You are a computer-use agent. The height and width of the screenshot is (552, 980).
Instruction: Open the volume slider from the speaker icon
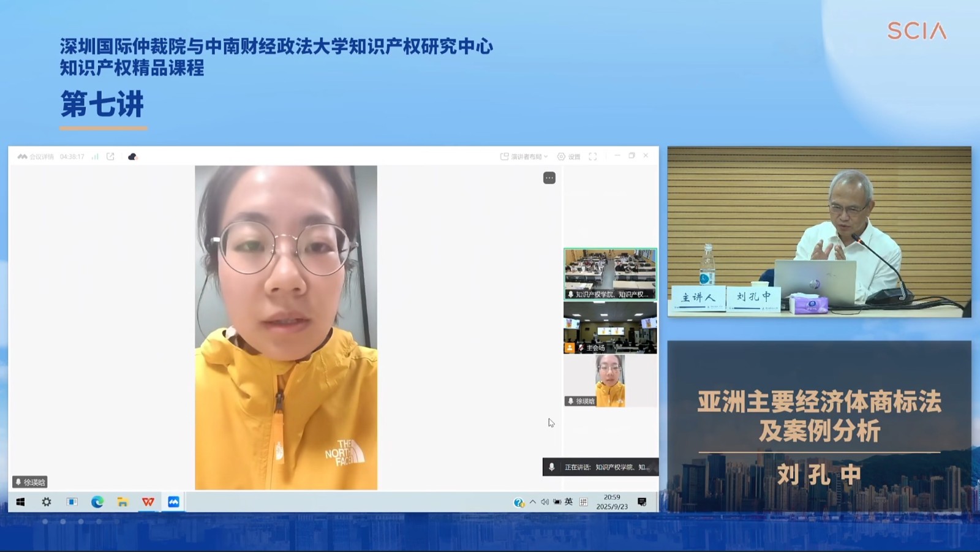click(545, 501)
